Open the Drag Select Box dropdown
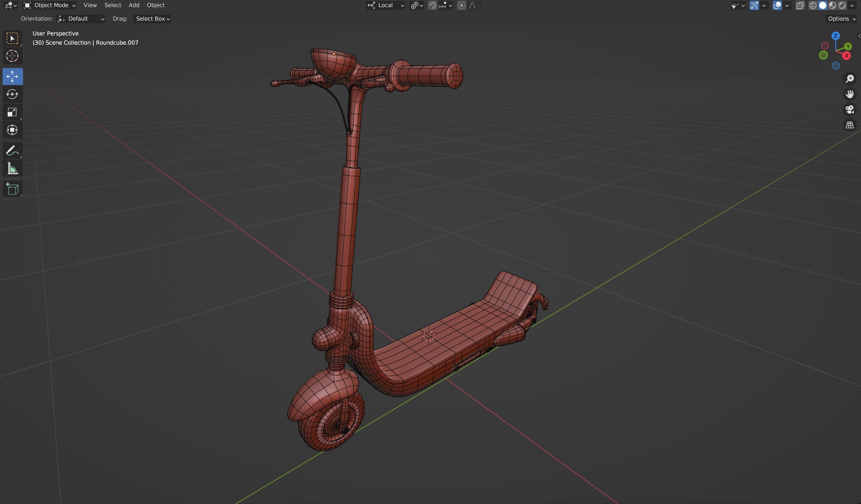The height and width of the screenshot is (504, 861). tap(152, 19)
